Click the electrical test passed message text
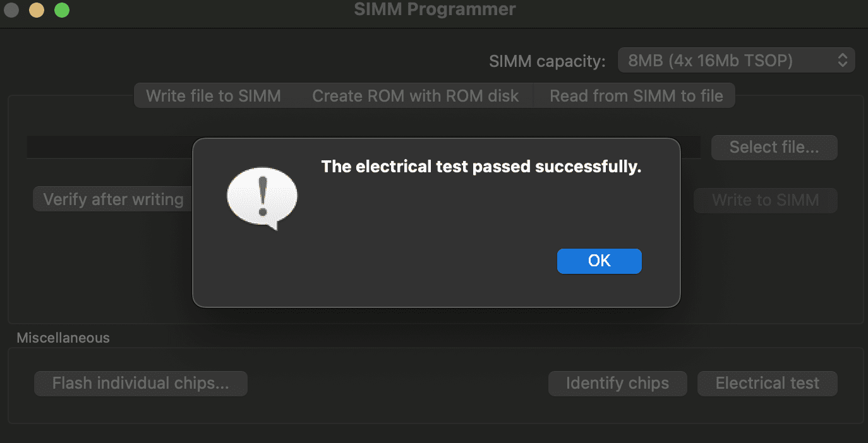The width and height of the screenshot is (868, 443). pos(481,167)
